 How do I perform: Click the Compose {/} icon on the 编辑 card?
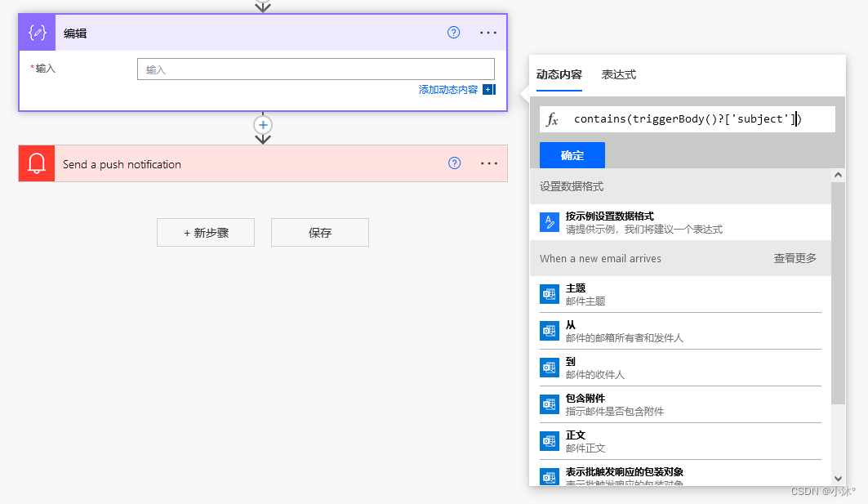(x=37, y=32)
